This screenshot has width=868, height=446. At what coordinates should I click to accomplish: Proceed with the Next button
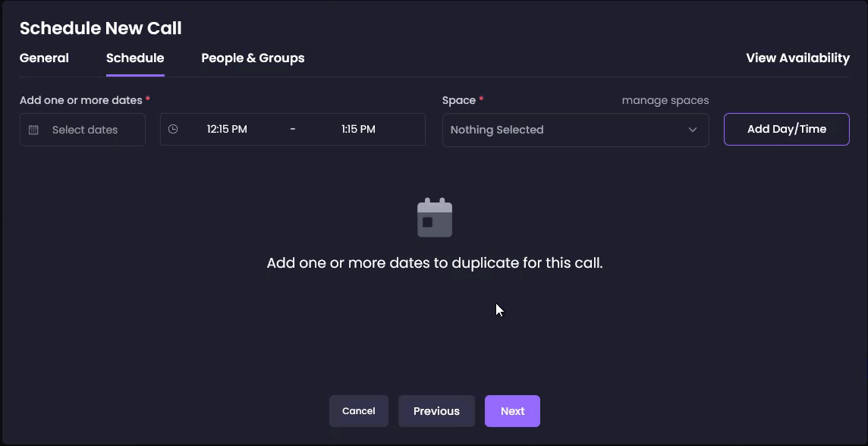[x=512, y=411]
